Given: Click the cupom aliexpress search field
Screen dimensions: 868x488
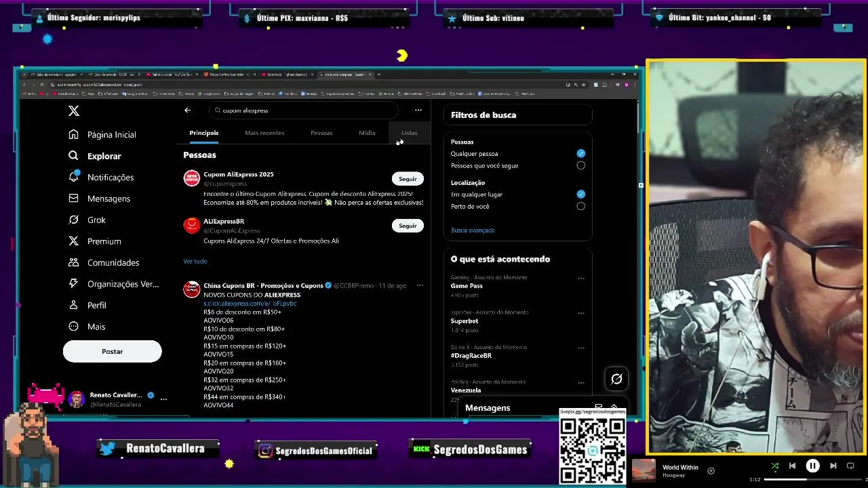Looking at the screenshot, I should point(304,110).
